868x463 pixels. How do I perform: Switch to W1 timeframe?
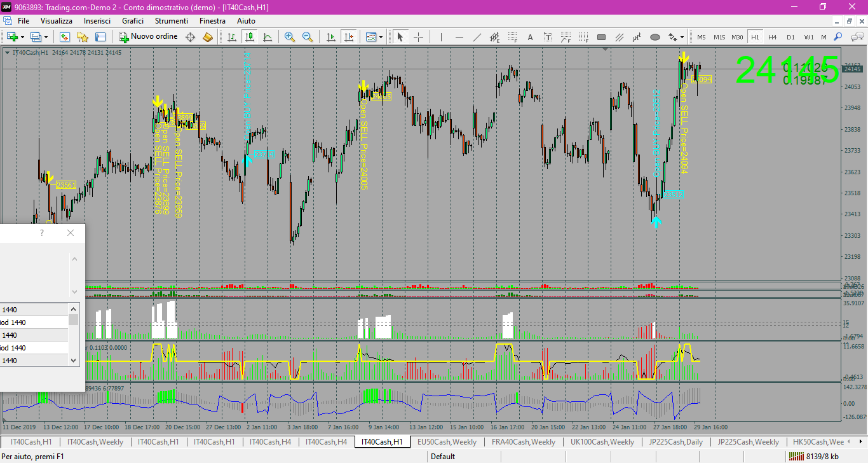point(808,37)
